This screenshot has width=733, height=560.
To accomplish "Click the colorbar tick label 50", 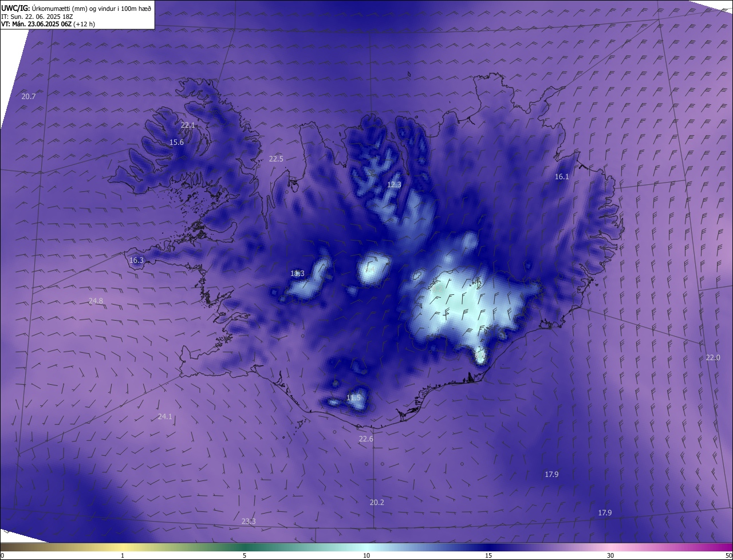I will (x=728, y=555).
